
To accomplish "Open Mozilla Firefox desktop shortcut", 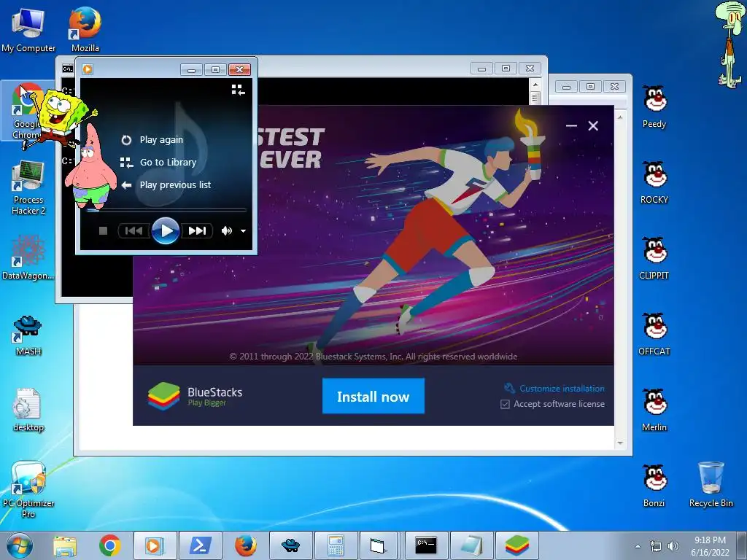I will pyautogui.click(x=85, y=29).
